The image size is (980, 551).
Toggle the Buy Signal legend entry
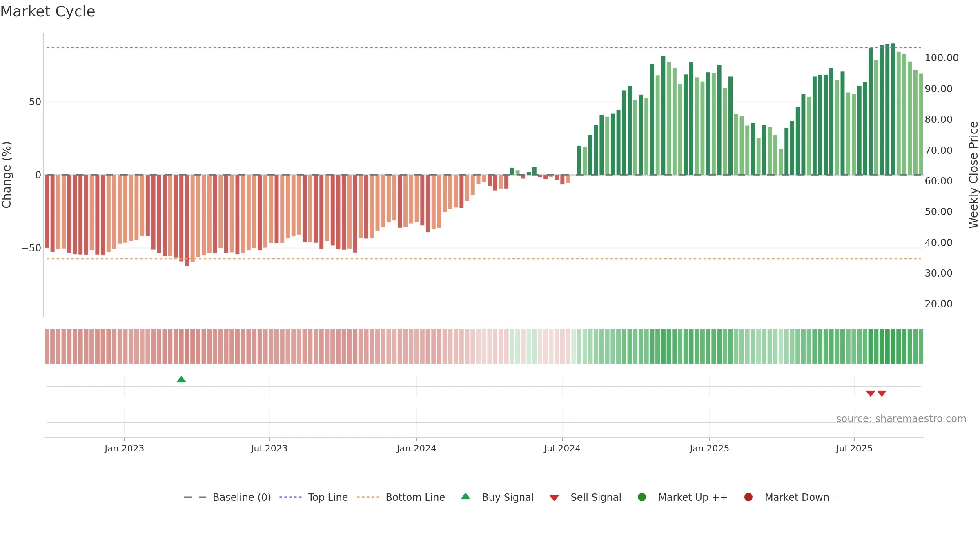tap(497, 497)
